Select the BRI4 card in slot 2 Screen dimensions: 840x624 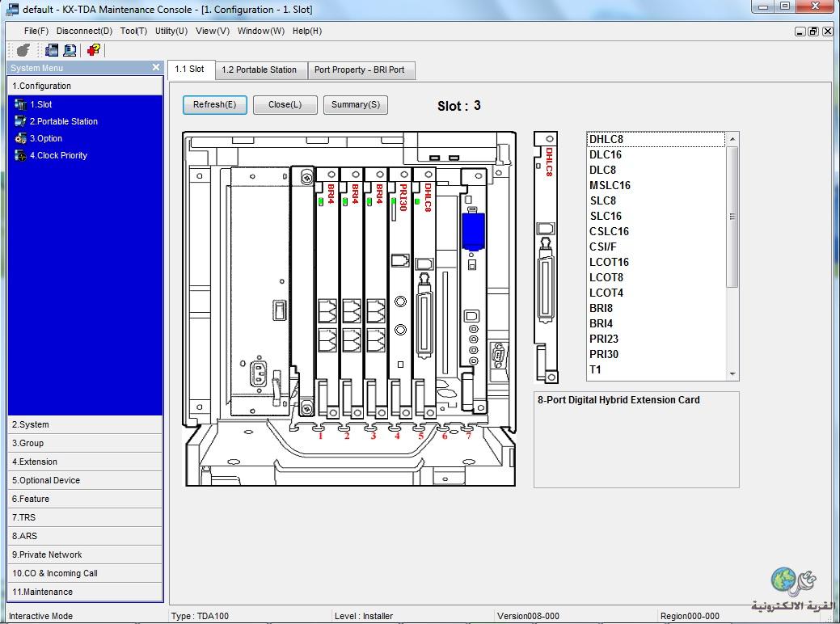pos(351,292)
